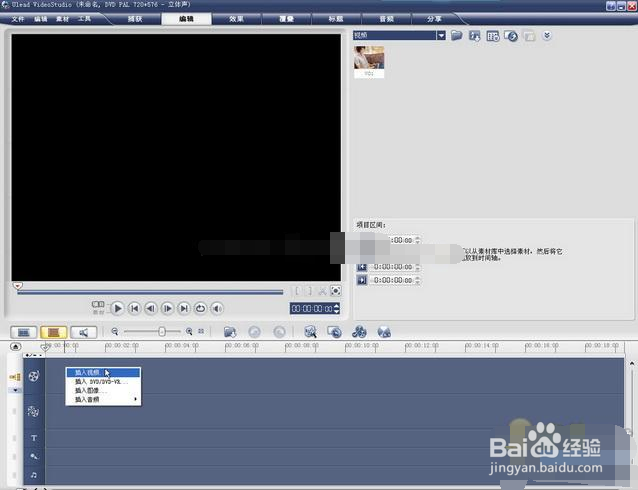The height and width of the screenshot is (490, 638).
Task: Set the mark-out bracket on preview
Action: [309, 291]
